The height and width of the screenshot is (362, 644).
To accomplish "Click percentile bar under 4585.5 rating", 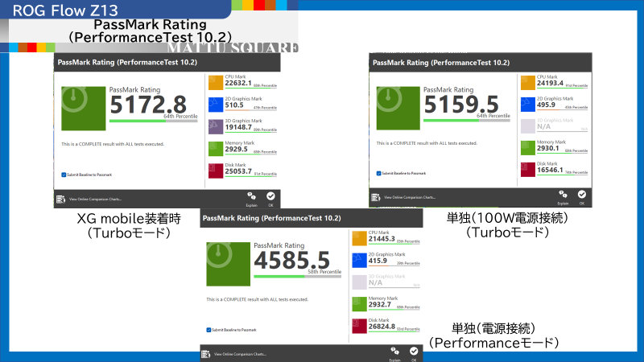I will 297,277.
